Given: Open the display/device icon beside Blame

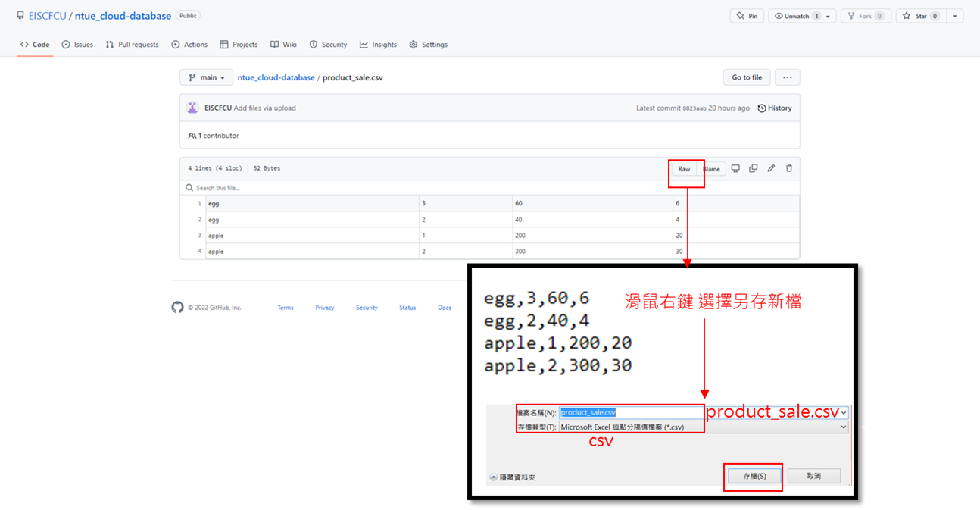Looking at the screenshot, I should (x=735, y=168).
